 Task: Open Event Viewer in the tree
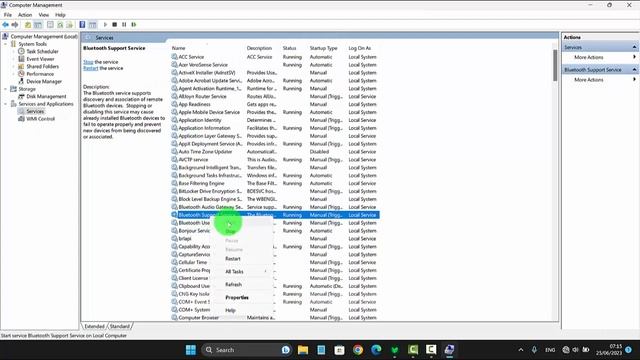40,59
